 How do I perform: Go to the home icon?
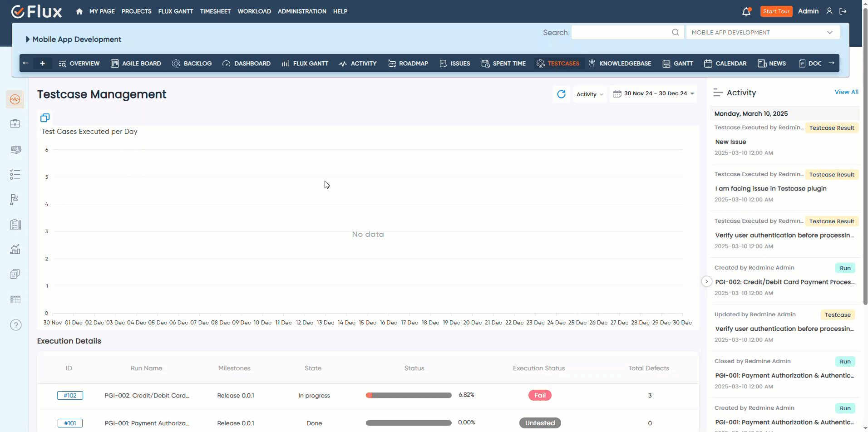(79, 11)
